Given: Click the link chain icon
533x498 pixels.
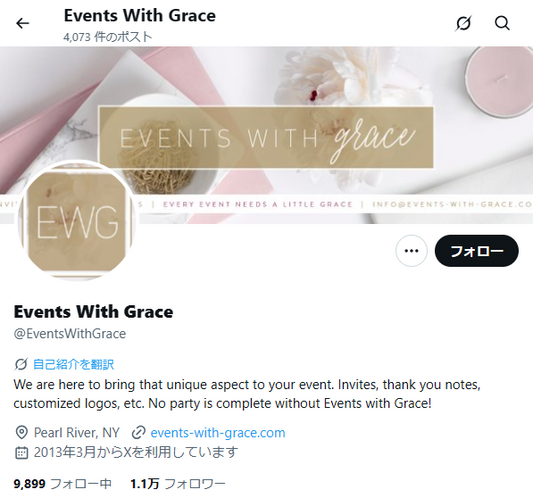Looking at the screenshot, I should tap(139, 432).
